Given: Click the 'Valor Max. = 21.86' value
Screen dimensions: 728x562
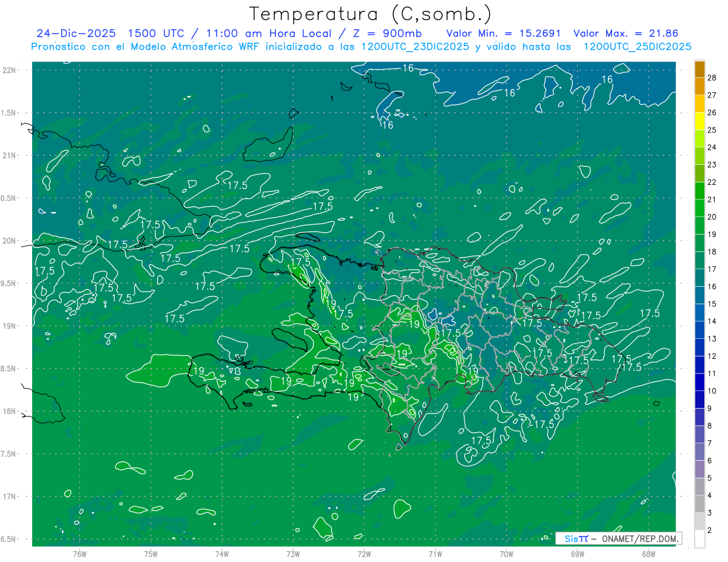Looking at the screenshot, I should pos(625,33).
